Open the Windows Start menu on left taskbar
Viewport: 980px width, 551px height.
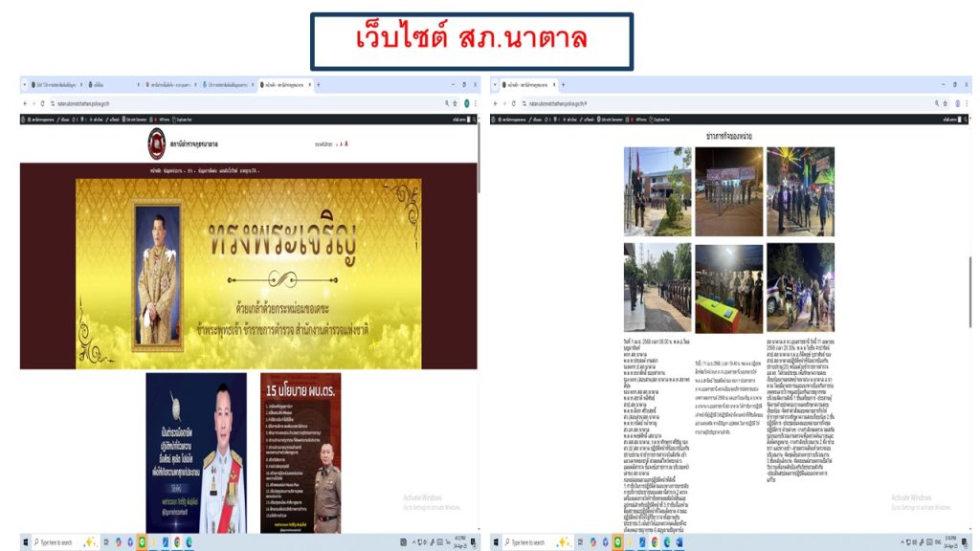click(26, 542)
